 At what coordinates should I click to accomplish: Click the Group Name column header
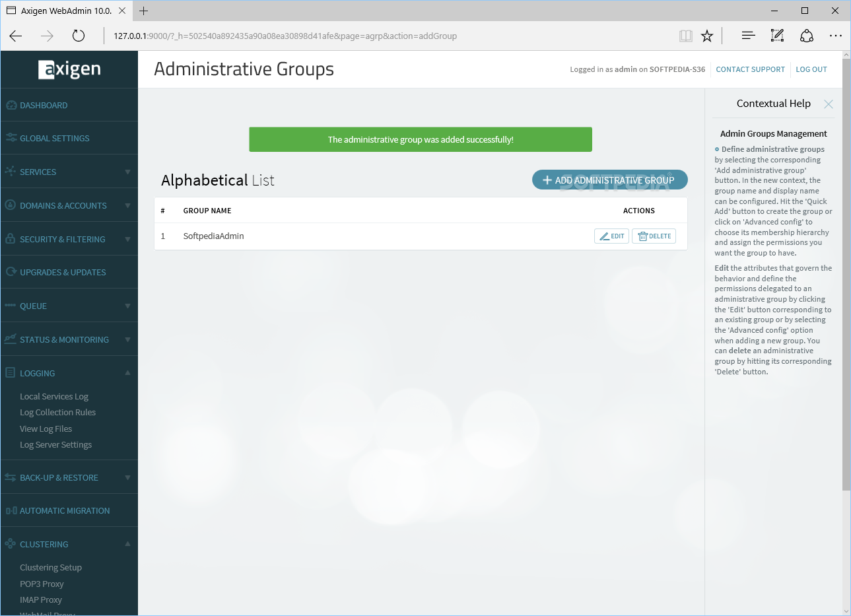pos(207,211)
